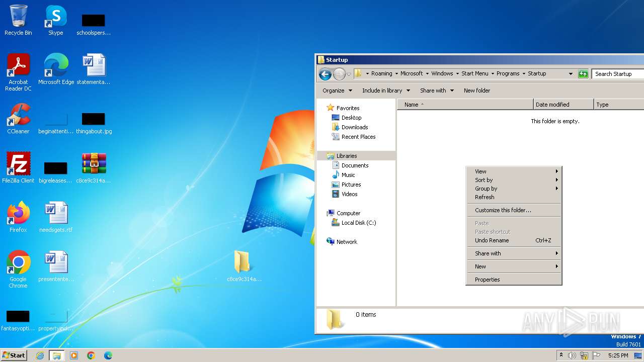Select the c8ce9c314a... WinRAR archive icon
Image resolution: width=644 pixels, height=362 pixels.
(x=94, y=168)
